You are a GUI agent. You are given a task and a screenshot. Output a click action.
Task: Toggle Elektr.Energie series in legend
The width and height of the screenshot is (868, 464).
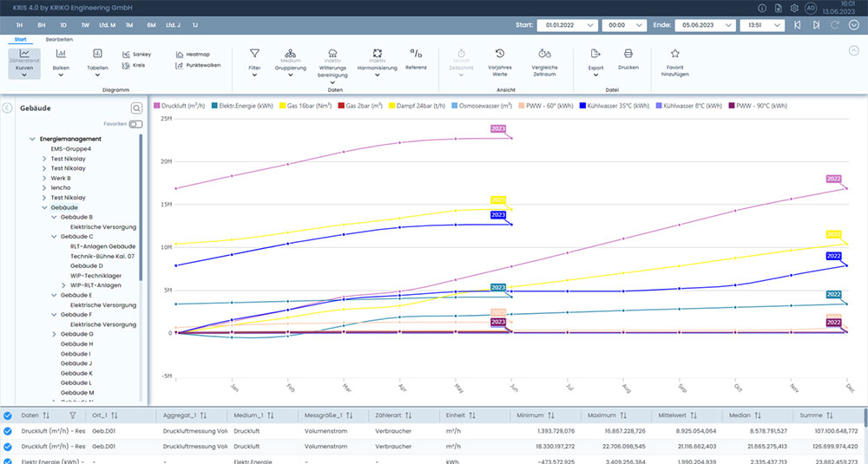pyautogui.click(x=242, y=106)
